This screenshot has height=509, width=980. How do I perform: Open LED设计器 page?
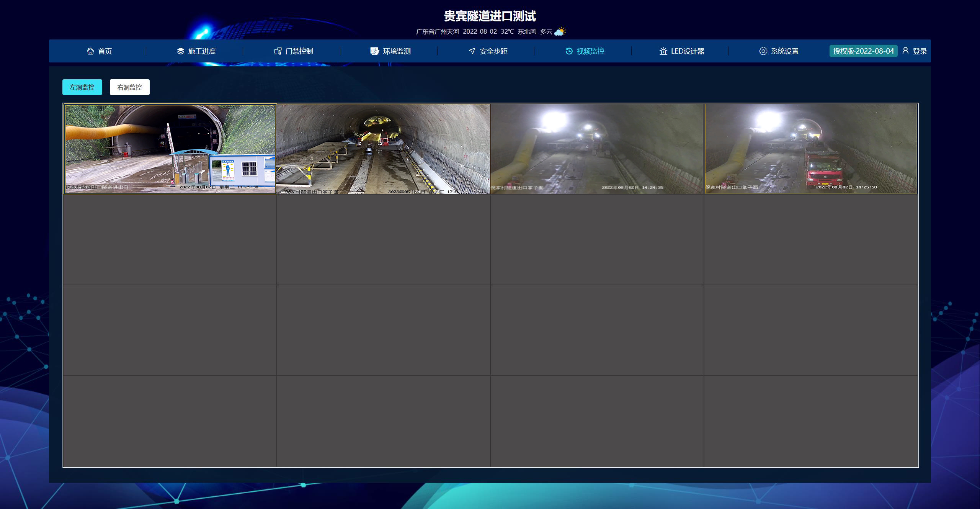tap(682, 51)
